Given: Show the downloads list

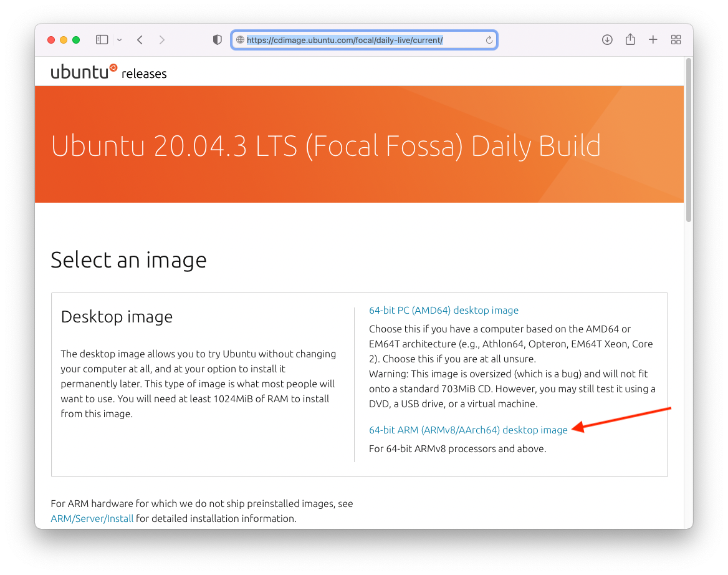Looking at the screenshot, I should (x=607, y=40).
